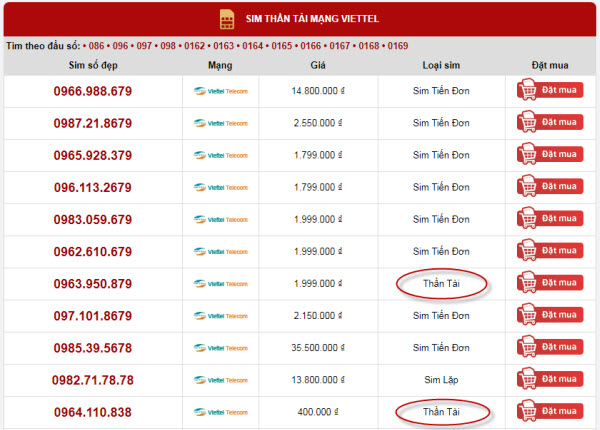Click Đặt mua for 0985.39.5678
This screenshot has width=600, height=430.
[x=550, y=347]
